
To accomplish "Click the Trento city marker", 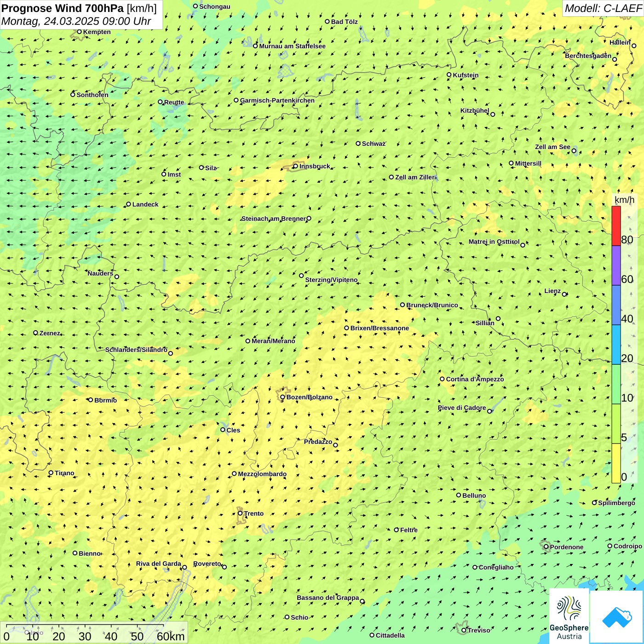I will tap(240, 513).
